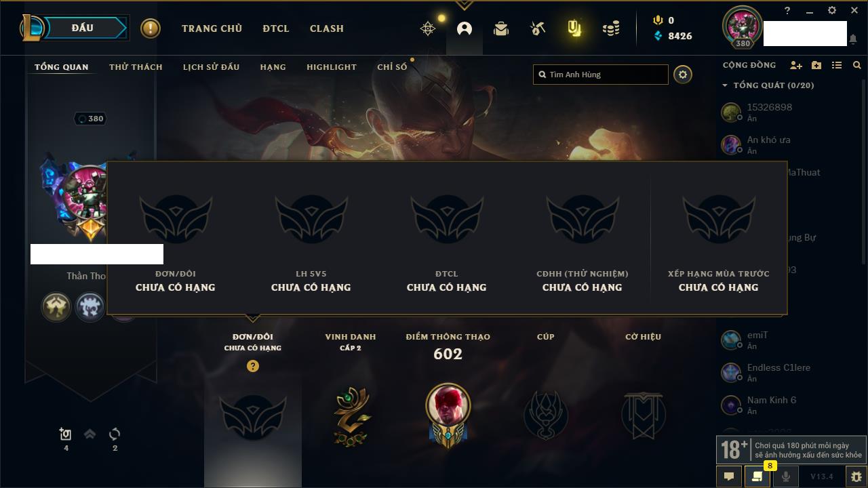
Task: Click the ĐẤU play button
Action: click(x=83, y=28)
